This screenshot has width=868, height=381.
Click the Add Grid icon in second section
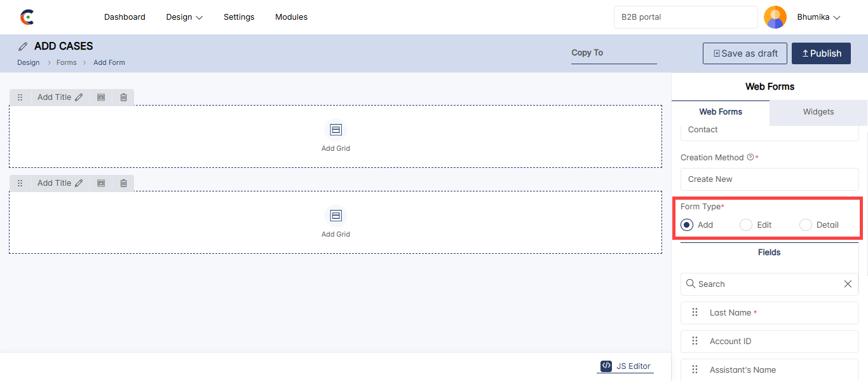click(x=336, y=216)
